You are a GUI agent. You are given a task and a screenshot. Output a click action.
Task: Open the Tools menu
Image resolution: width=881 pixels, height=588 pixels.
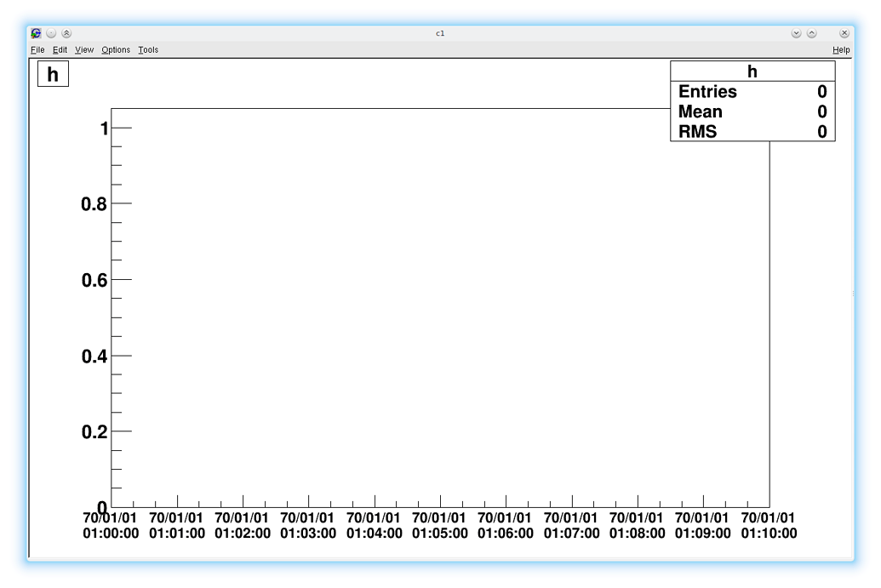click(x=148, y=50)
